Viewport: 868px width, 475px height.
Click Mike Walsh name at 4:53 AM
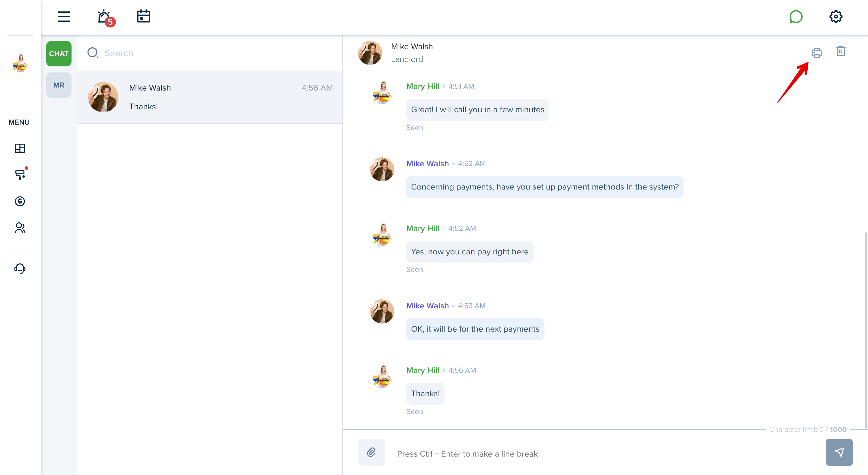coord(427,305)
